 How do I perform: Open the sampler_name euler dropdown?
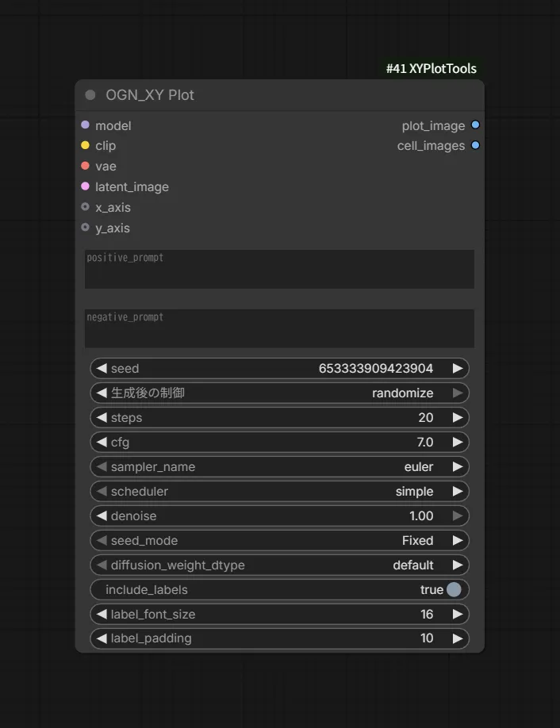point(279,466)
